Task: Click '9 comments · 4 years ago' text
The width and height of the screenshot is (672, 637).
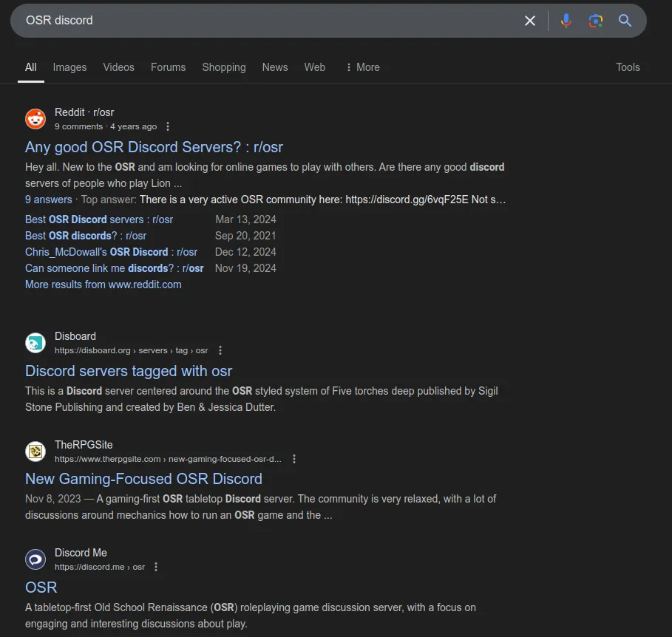Action: pyautogui.click(x=106, y=126)
